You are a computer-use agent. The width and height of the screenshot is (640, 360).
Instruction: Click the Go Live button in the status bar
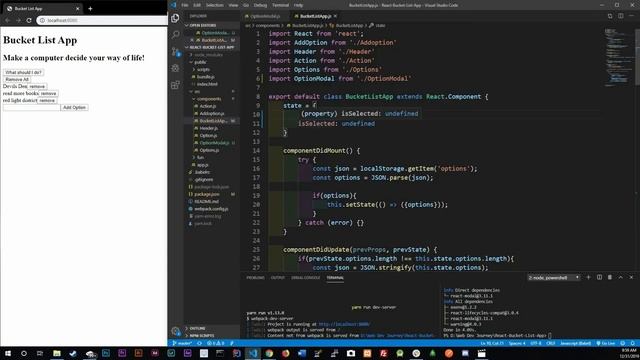click(606, 343)
